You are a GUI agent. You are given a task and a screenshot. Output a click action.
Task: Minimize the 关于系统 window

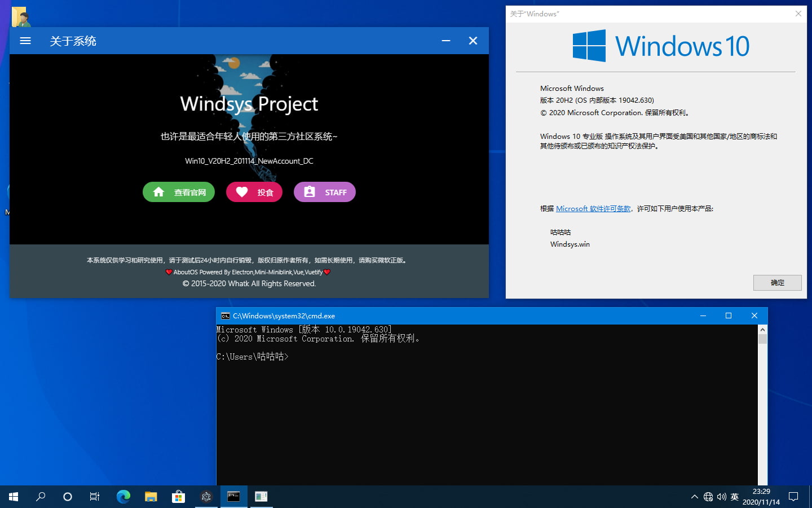(446, 41)
